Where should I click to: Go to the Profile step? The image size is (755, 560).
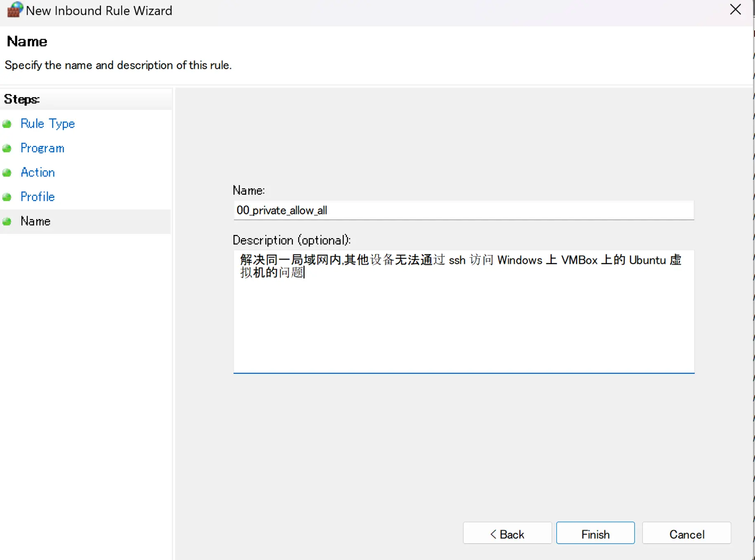(x=38, y=197)
